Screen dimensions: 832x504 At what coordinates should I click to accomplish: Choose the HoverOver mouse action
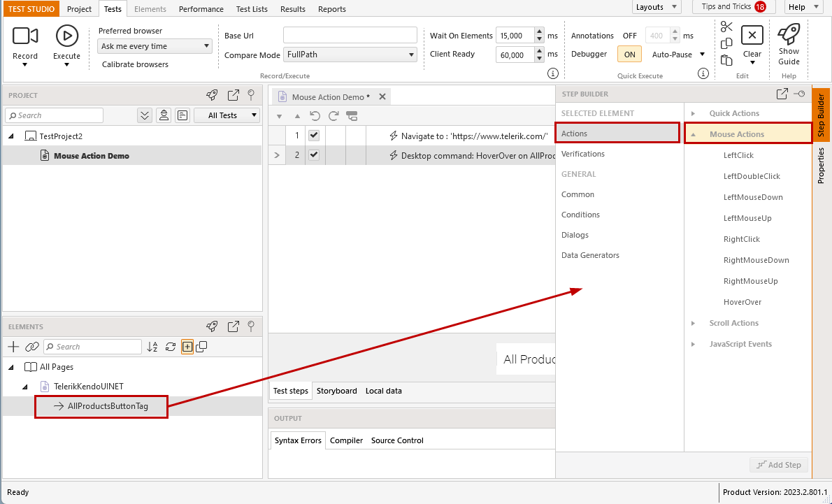point(743,303)
